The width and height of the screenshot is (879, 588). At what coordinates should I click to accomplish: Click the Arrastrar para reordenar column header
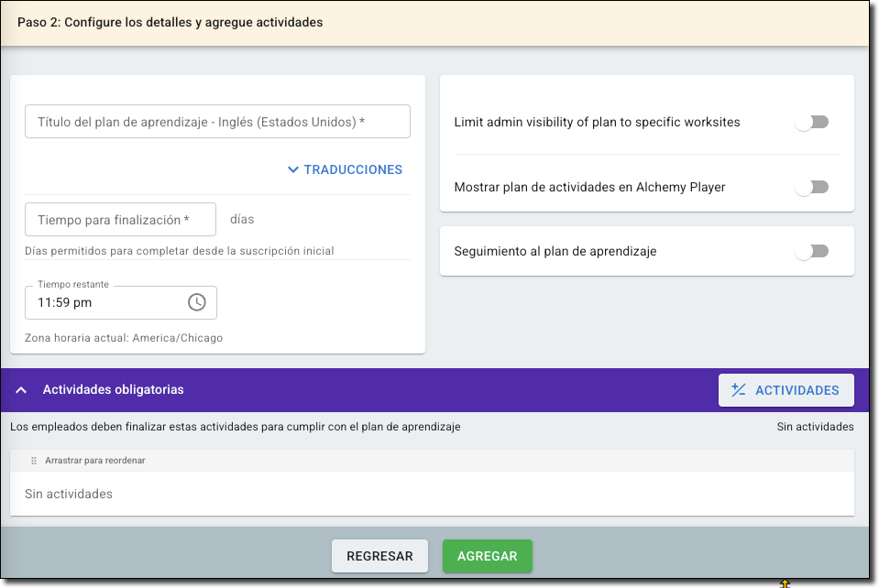coord(95,461)
